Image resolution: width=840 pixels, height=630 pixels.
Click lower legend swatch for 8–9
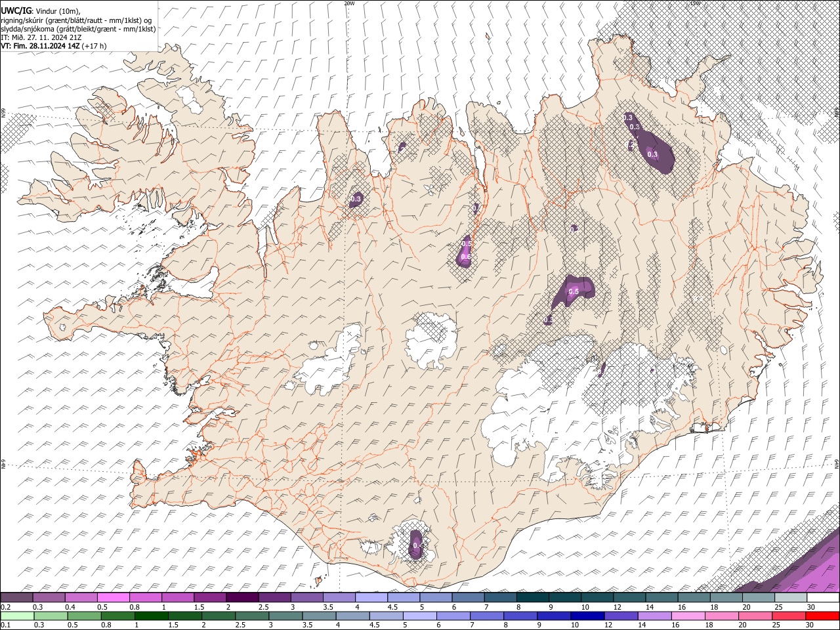click(x=520, y=616)
